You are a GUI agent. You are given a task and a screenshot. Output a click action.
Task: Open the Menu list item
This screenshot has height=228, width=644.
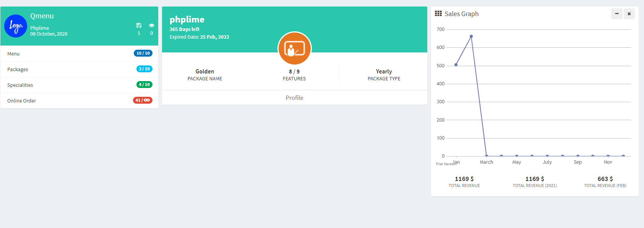point(79,54)
